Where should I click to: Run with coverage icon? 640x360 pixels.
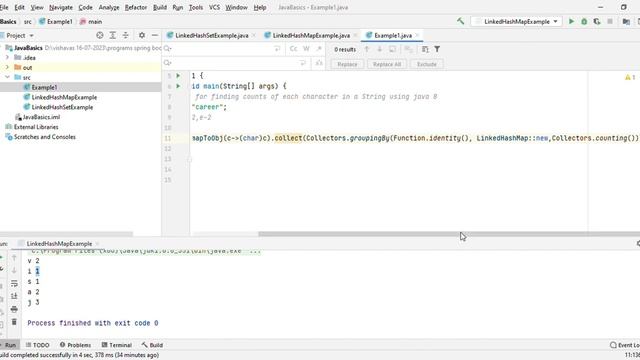tap(597, 21)
